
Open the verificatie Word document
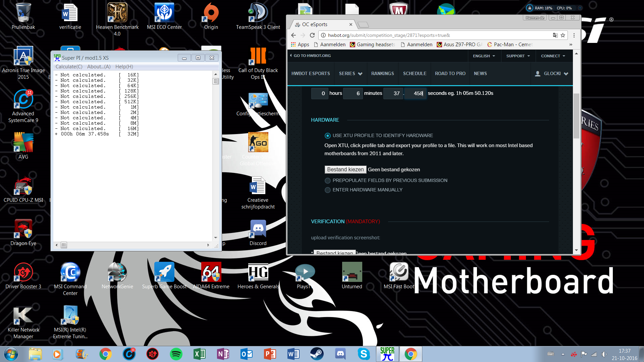click(70, 17)
